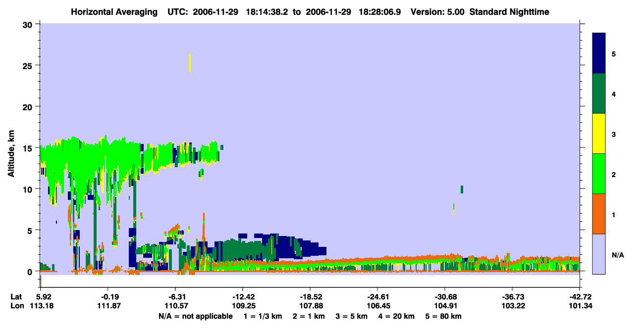Click the '5 = 80 km' legend note
644x330 pixels.
444,316
